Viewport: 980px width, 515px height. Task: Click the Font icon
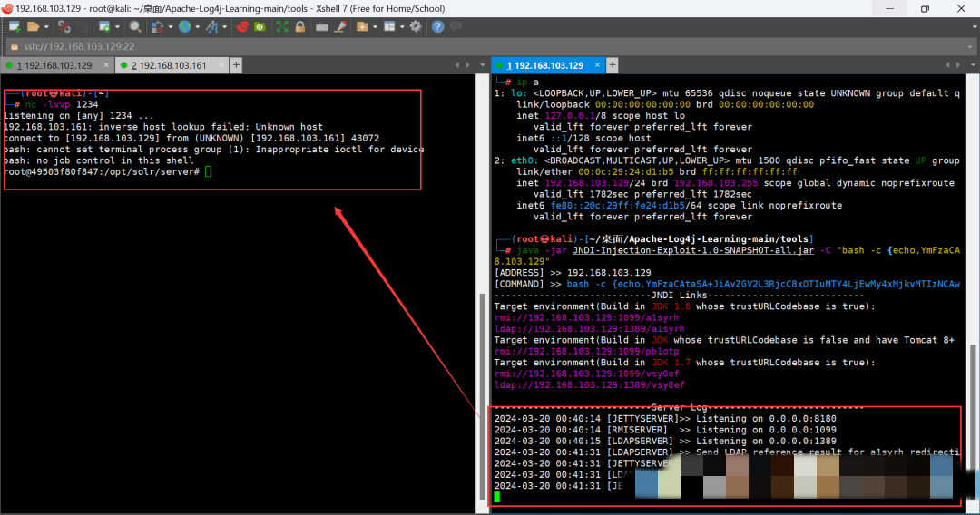click(211, 27)
